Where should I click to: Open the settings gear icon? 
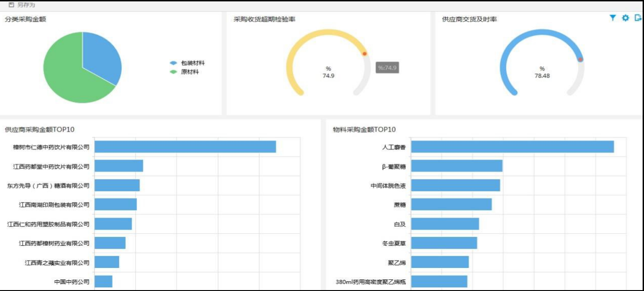pos(626,18)
